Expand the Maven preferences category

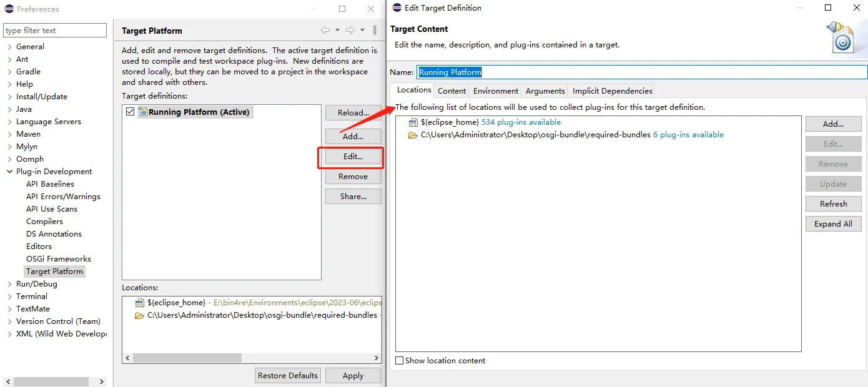(x=9, y=134)
